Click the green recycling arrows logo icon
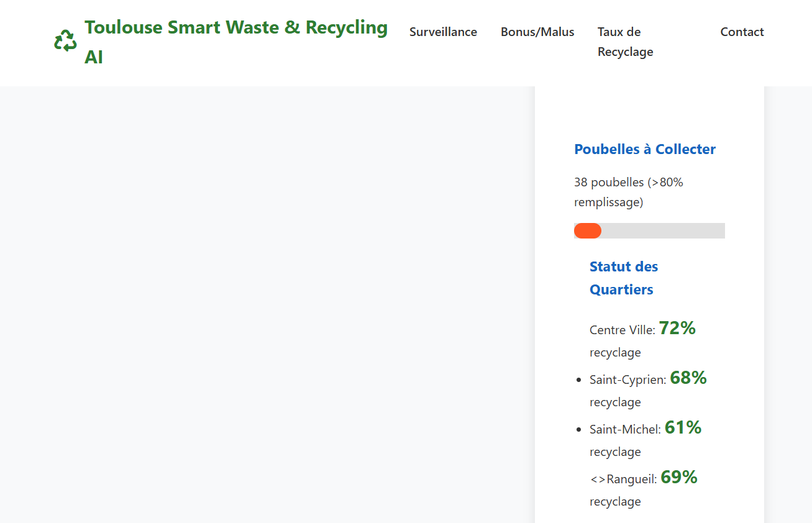812x523 pixels. coord(65,42)
